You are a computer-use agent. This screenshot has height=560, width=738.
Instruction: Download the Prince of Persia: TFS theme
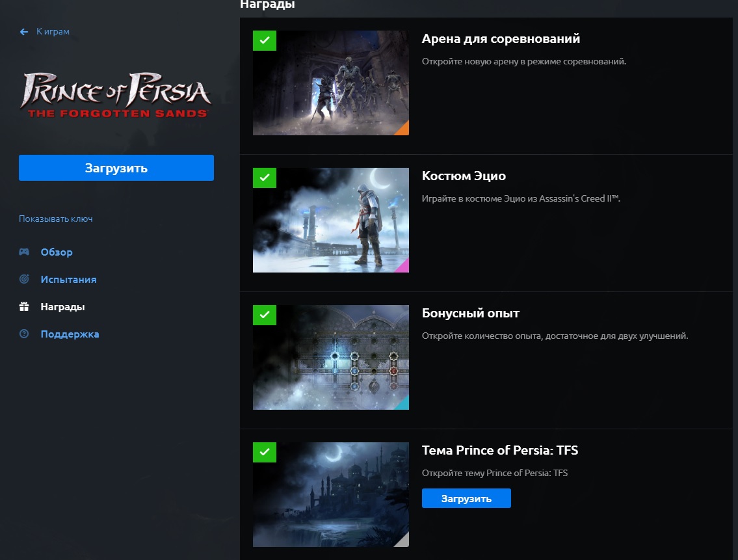pos(466,498)
